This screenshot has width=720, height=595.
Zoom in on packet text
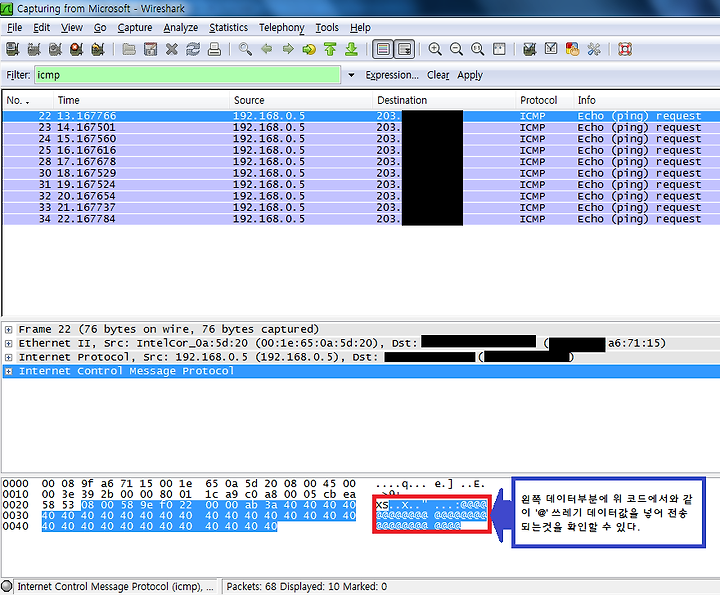tap(435, 49)
